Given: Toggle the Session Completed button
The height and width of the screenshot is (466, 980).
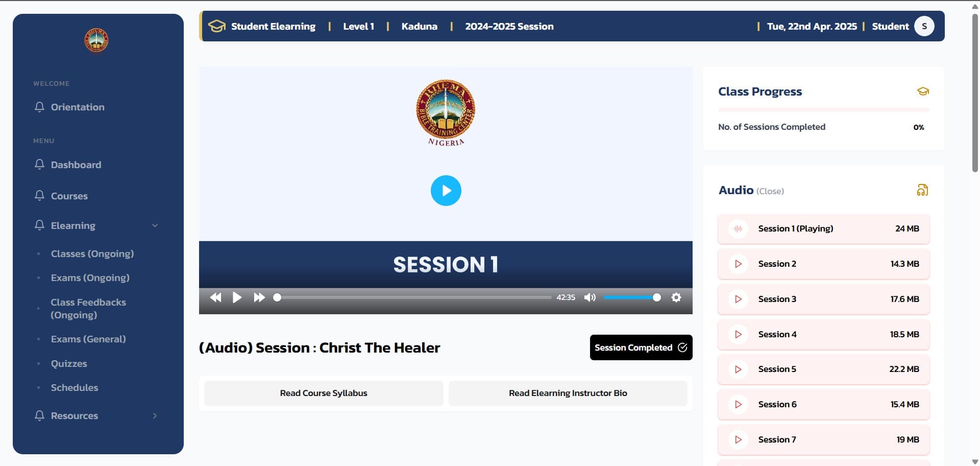Looking at the screenshot, I should coord(641,347).
